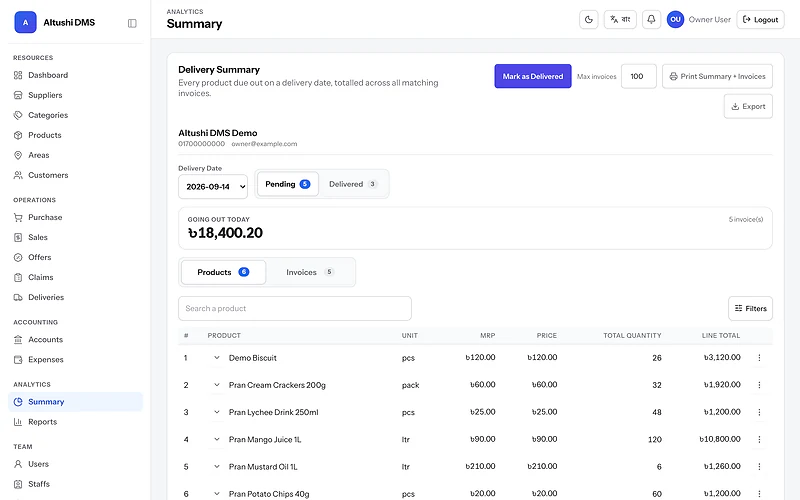Expand the Demo Biscuit row
Viewport: 800px width, 500px height.
(x=217, y=358)
